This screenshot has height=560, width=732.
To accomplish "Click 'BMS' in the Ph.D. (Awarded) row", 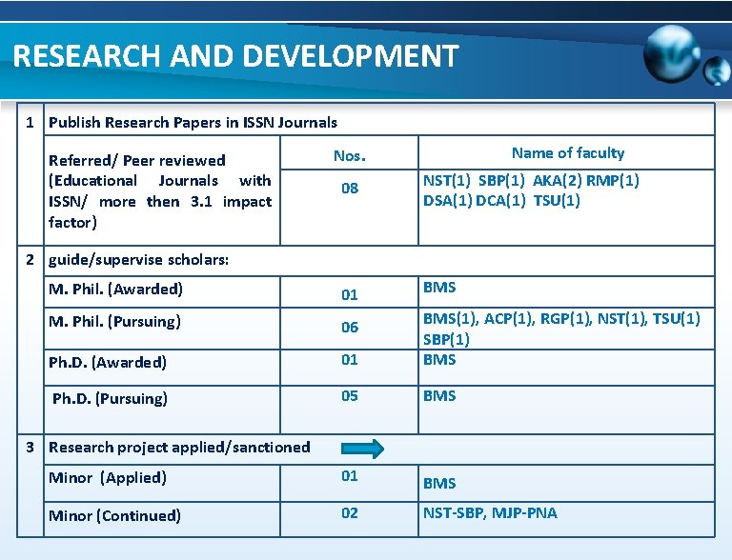I will (x=439, y=360).
